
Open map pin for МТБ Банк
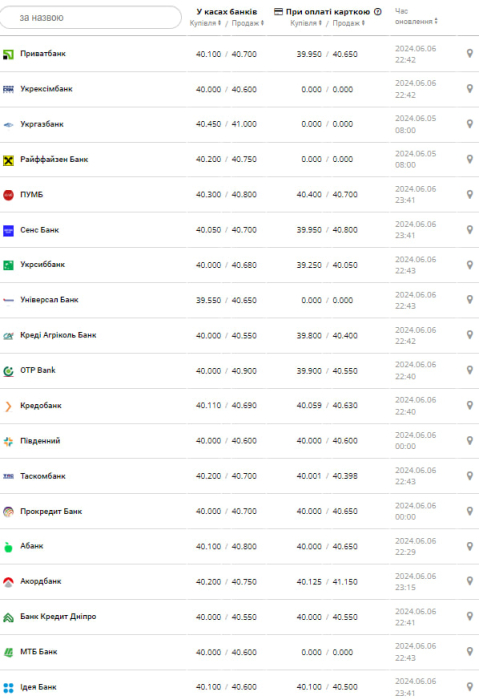(x=470, y=652)
